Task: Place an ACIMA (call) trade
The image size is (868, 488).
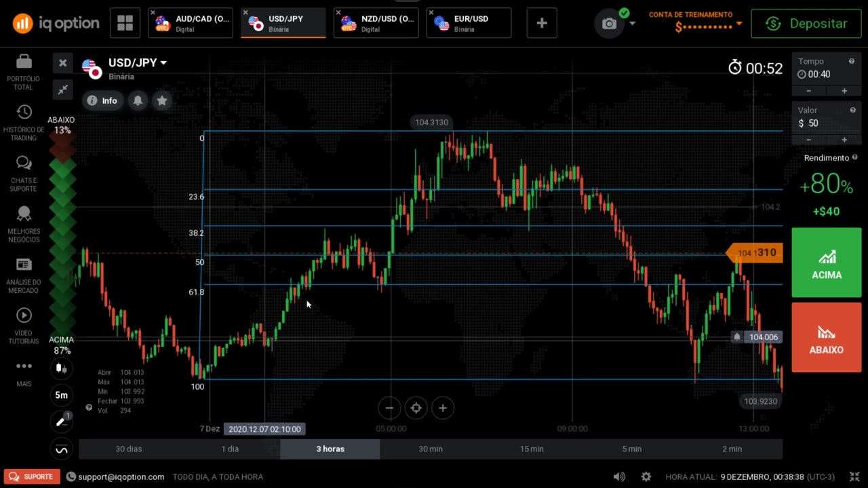Action: pos(827,263)
